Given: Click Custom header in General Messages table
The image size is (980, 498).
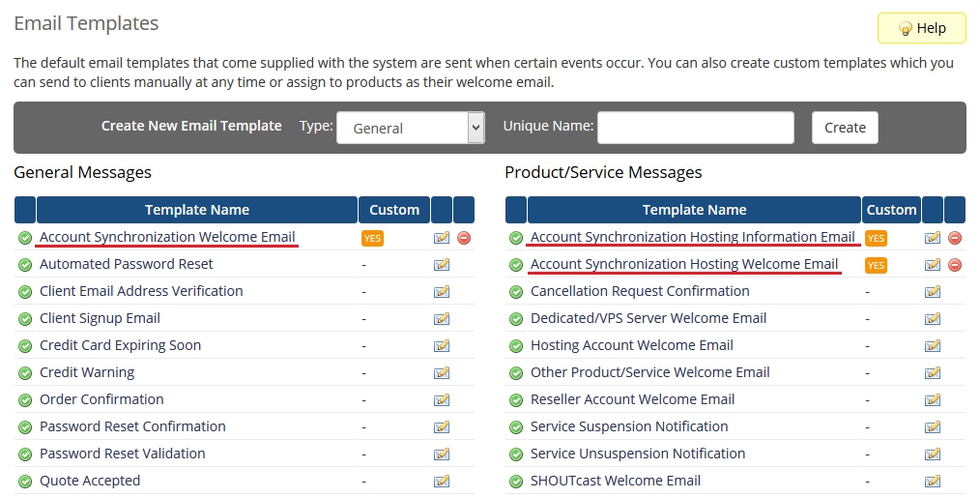Looking at the screenshot, I should (394, 210).
